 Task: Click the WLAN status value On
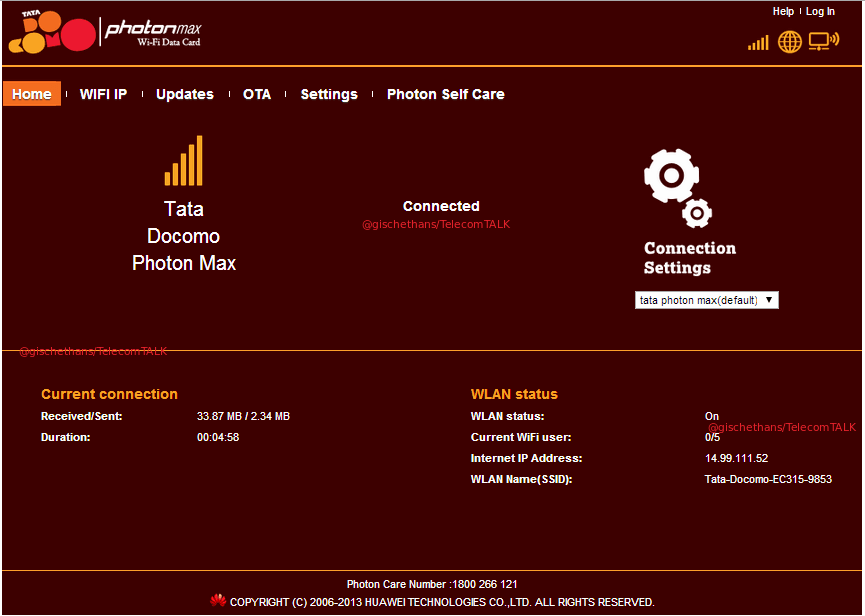[x=712, y=416]
